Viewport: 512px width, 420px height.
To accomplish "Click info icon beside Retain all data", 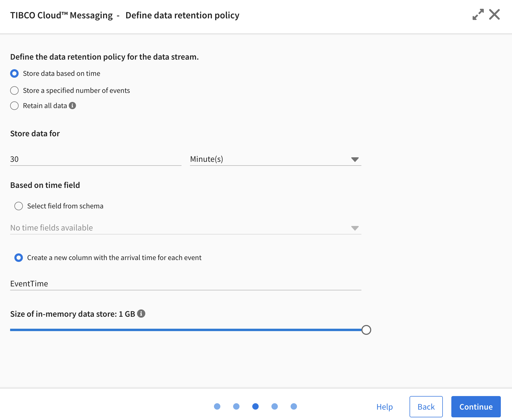I will (72, 106).
